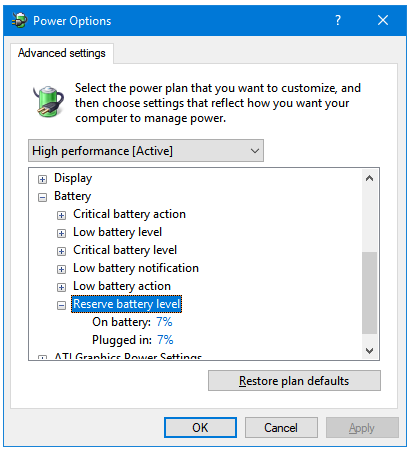
Task: Expand Low battery action plus icon
Action: (x=61, y=287)
